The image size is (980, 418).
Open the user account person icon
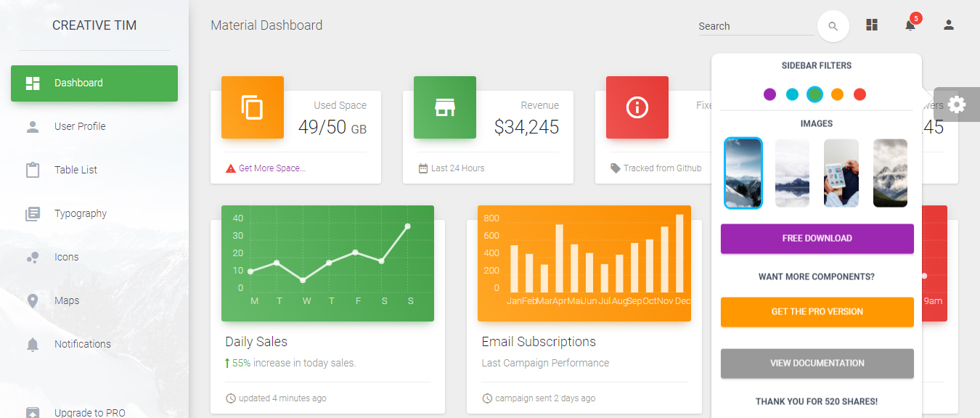948,25
